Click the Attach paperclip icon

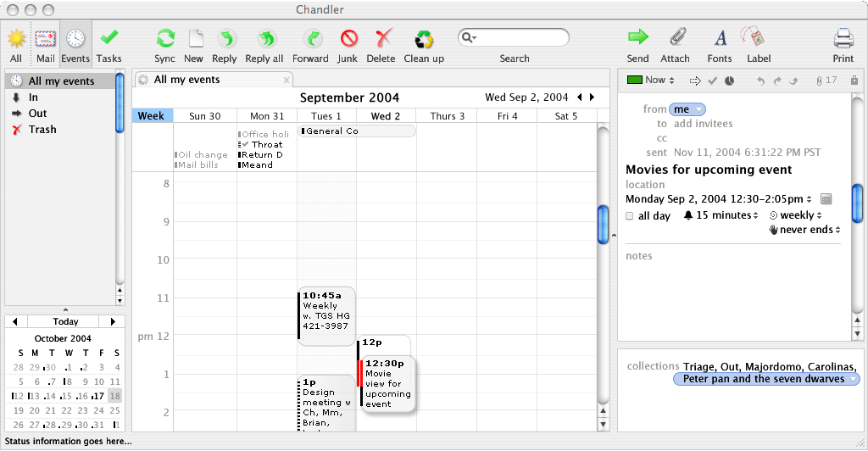pos(676,38)
